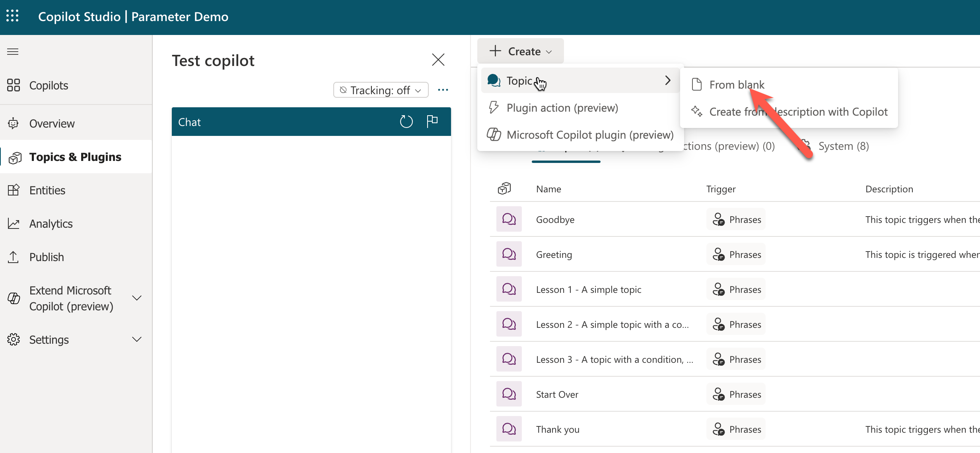Select Microsoft Copilot plugin (preview) item
980x453 pixels.
coord(580,134)
